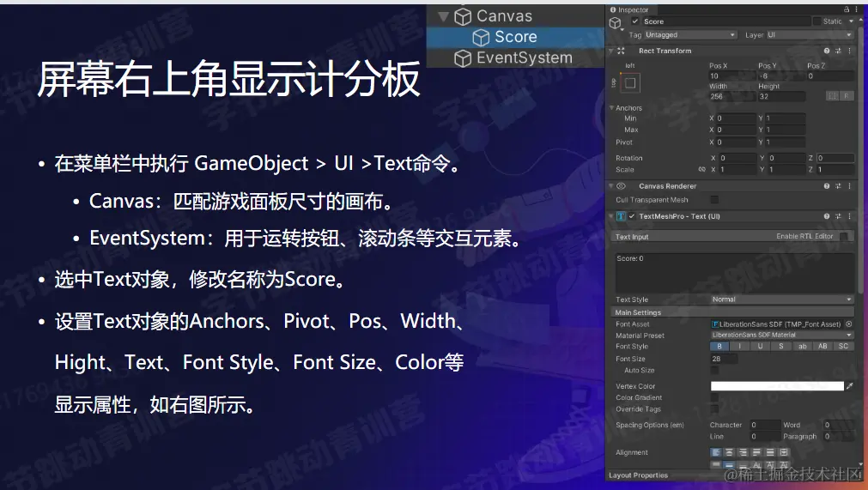Click the Width field showing 256
Screen dimensions: 868x490
(x=731, y=96)
